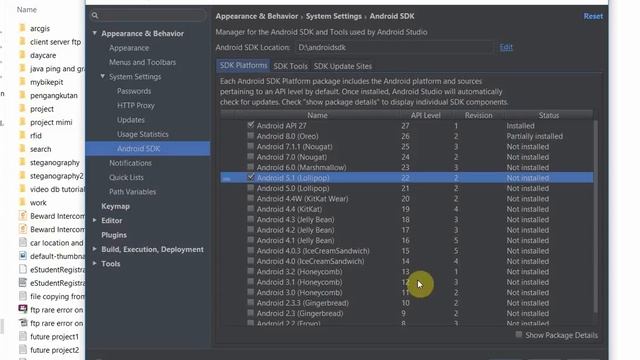Select Android 2.3.3 (Gingerbread) row
Screen dimensions: 640x360
[407, 303]
